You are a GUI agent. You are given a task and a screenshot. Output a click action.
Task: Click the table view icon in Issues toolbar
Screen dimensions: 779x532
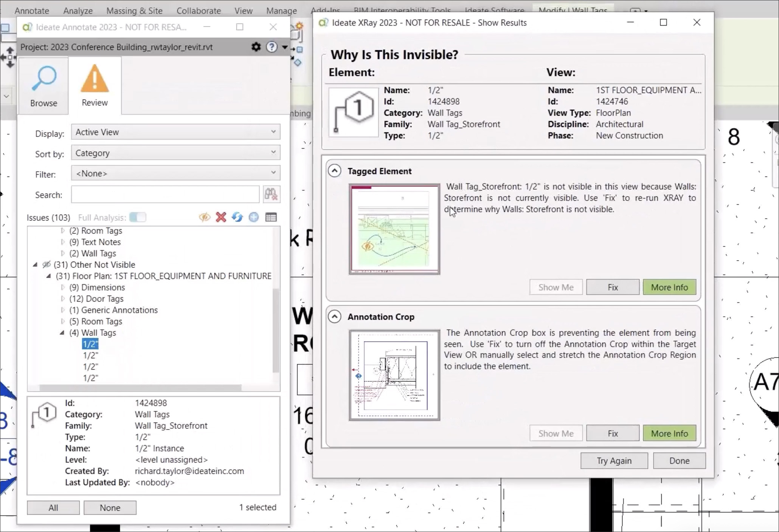tap(271, 217)
